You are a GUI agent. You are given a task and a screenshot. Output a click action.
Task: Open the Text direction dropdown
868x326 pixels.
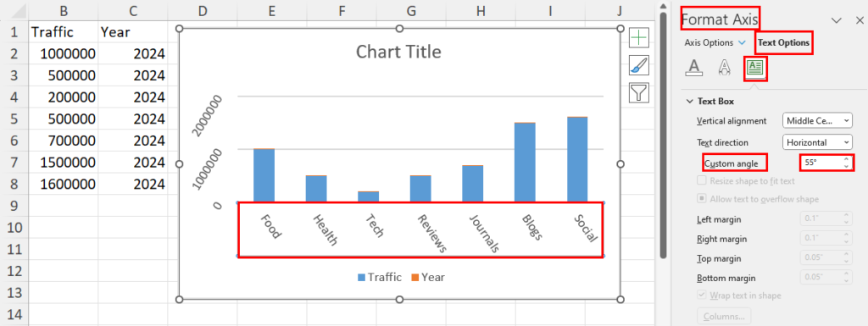coord(818,142)
